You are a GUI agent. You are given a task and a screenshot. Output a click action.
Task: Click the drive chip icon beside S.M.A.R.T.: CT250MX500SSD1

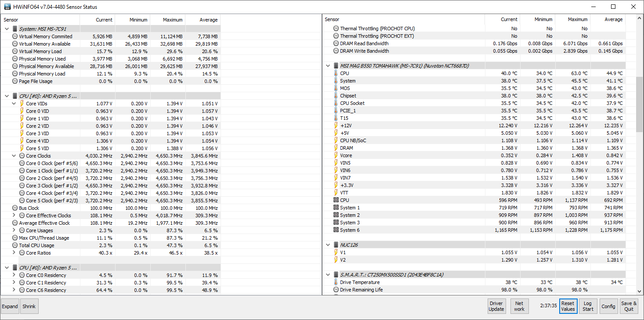[336, 275]
